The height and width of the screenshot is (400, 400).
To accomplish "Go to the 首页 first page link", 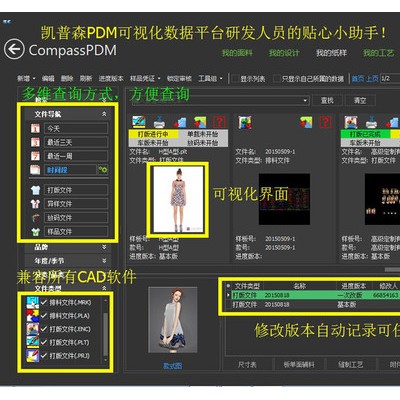I will click(x=358, y=79).
